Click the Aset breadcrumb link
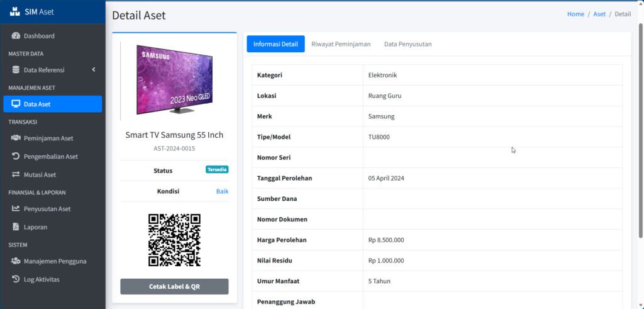The width and height of the screenshot is (644, 309). (599, 14)
